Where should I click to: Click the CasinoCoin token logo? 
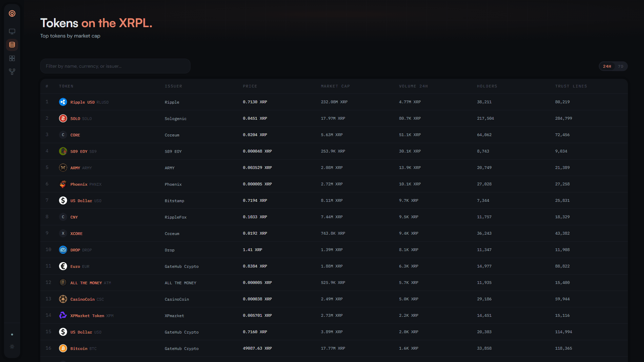tap(63, 299)
